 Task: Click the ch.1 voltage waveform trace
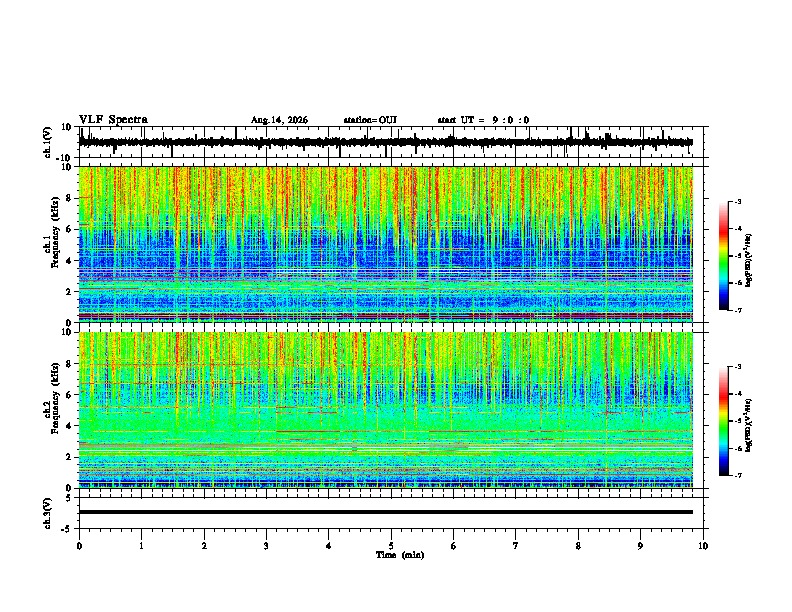coord(386,142)
